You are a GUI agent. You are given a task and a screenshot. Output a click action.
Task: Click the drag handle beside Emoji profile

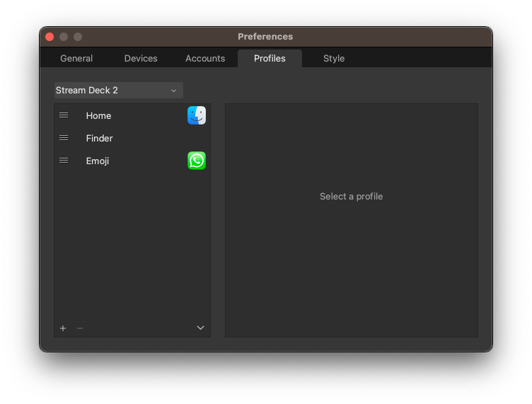click(64, 161)
